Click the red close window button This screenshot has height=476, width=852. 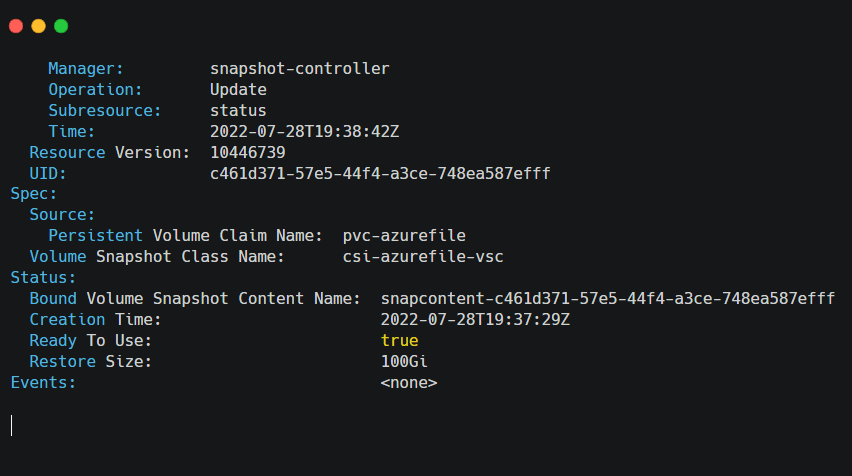[16, 26]
